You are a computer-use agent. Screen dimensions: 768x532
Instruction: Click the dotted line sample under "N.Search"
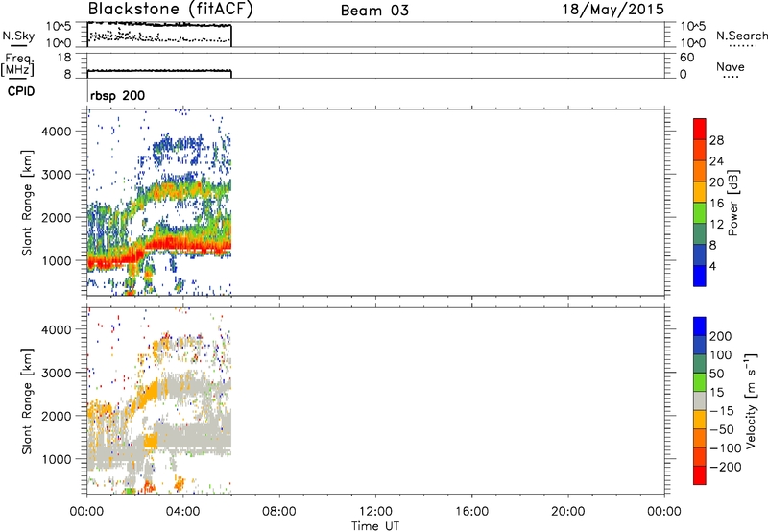coord(742,45)
